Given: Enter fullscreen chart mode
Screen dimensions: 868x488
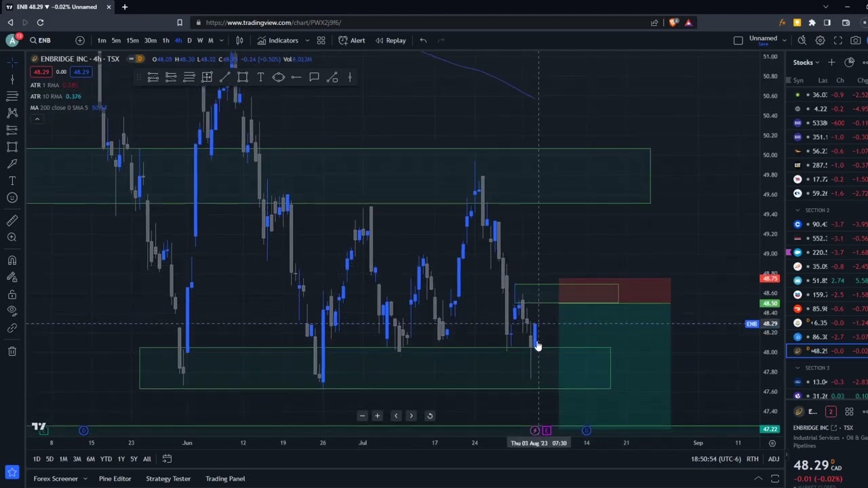Looking at the screenshot, I should pos(838,40).
